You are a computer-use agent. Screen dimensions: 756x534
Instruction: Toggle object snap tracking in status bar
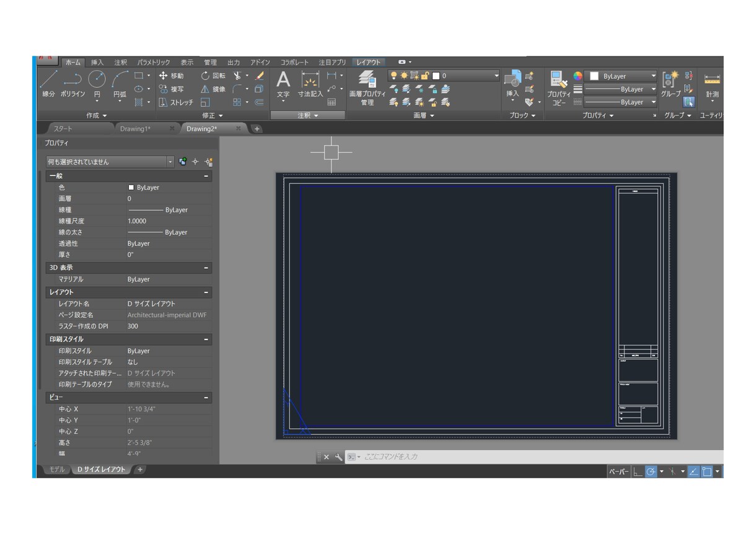pos(693,472)
